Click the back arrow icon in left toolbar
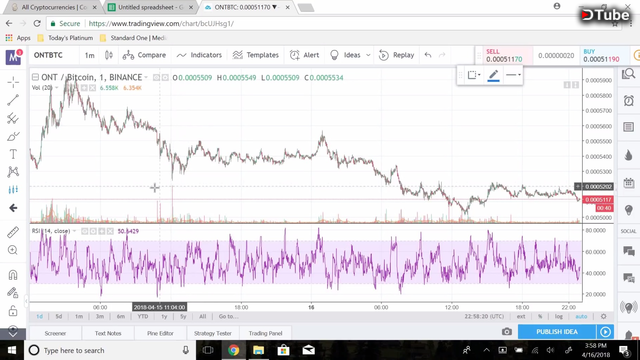640x360 pixels. pyautogui.click(x=13, y=208)
